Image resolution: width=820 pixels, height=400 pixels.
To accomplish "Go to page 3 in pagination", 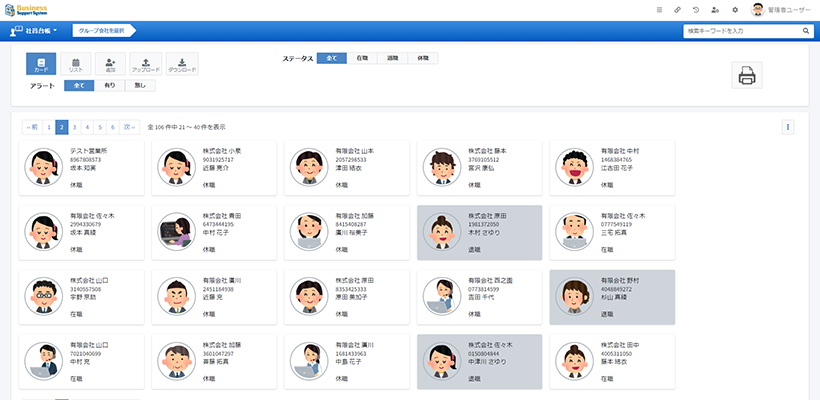I will tap(75, 127).
